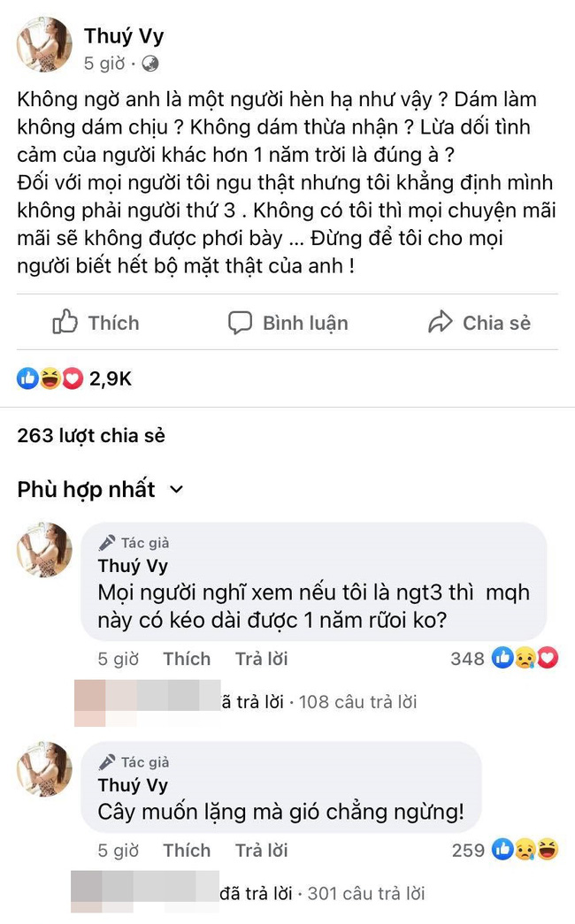The image size is (575, 924).
Task: Click the avatar beside the second comment
Action: pyautogui.click(x=43, y=768)
